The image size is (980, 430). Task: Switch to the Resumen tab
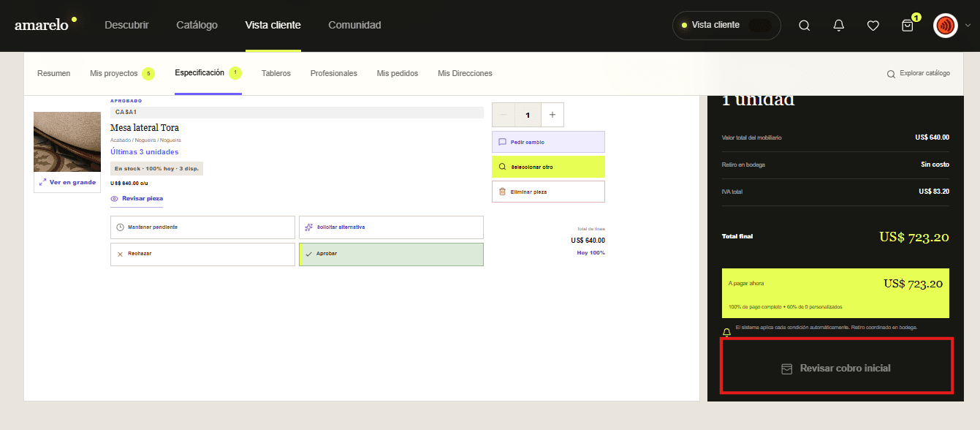coord(54,73)
